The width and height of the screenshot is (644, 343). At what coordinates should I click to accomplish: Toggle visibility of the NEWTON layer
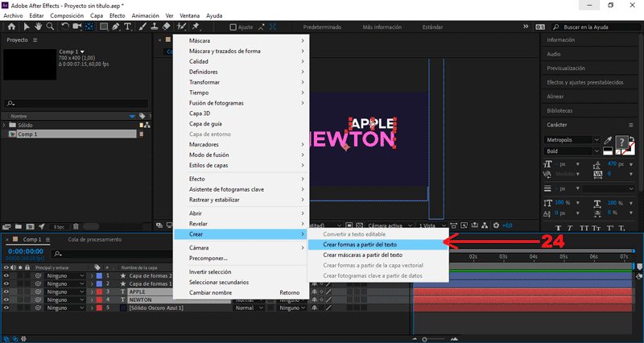6,300
